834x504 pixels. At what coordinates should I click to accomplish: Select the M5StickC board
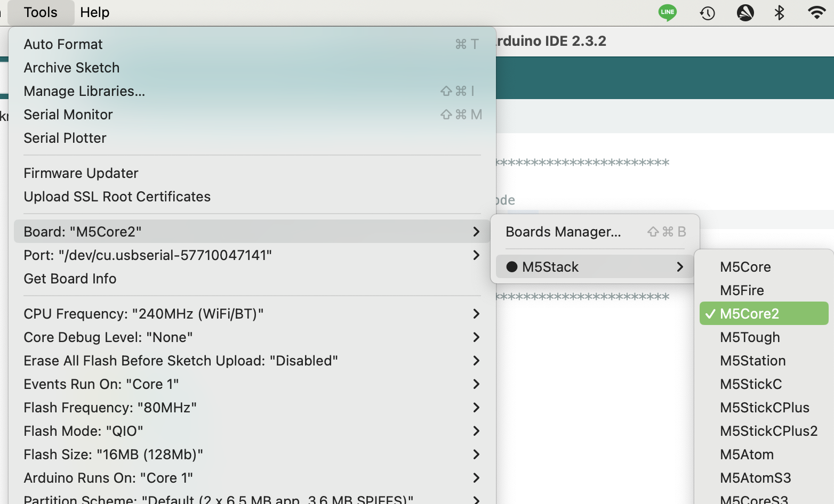click(x=764, y=384)
